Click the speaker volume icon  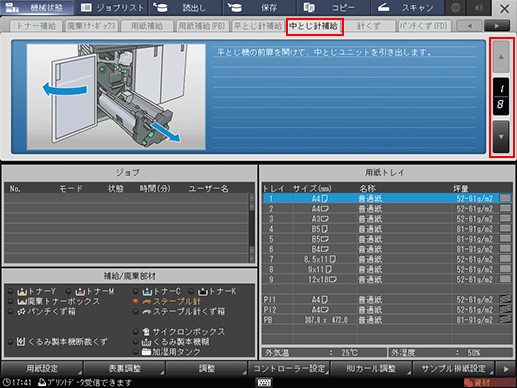click(479, 7)
